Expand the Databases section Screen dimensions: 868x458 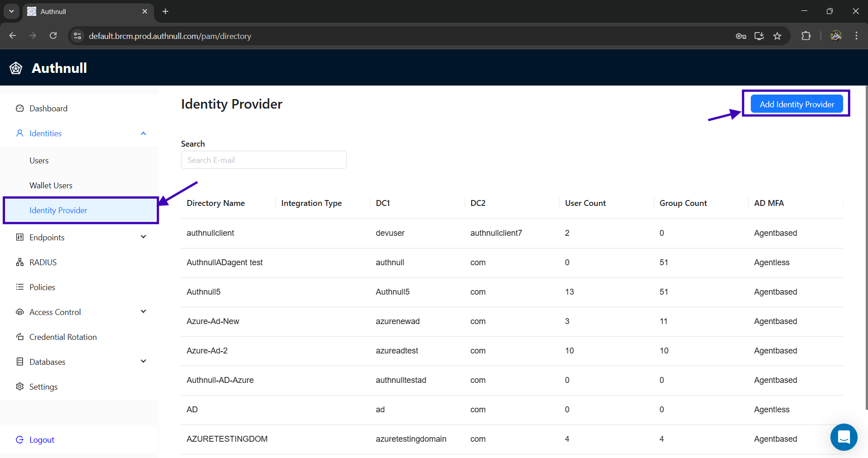coord(143,361)
